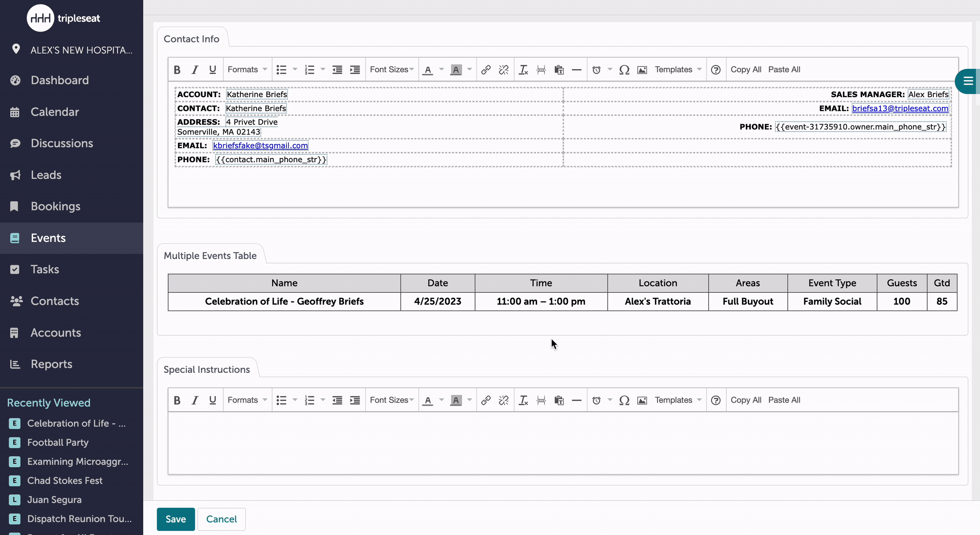Toggle bold in Special Instructions toolbar
Image resolution: width=980 pixels, height=535 pixels.
click(177, 400)
